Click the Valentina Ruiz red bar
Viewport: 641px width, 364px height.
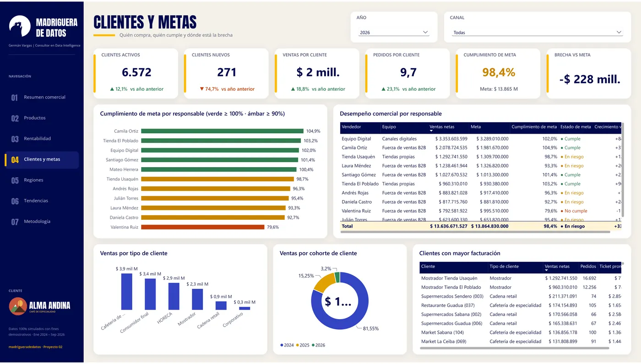tap(202, 227)
